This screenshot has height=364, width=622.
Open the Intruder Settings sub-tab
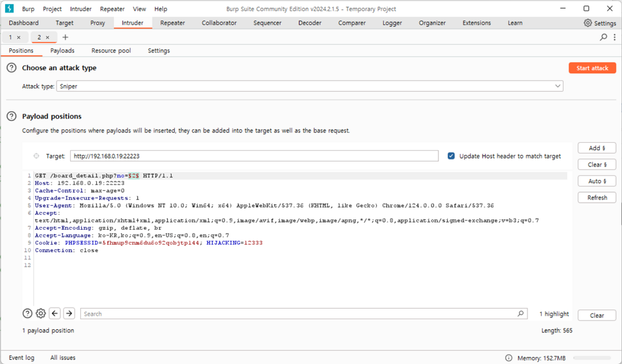click(x=159, y=51)
